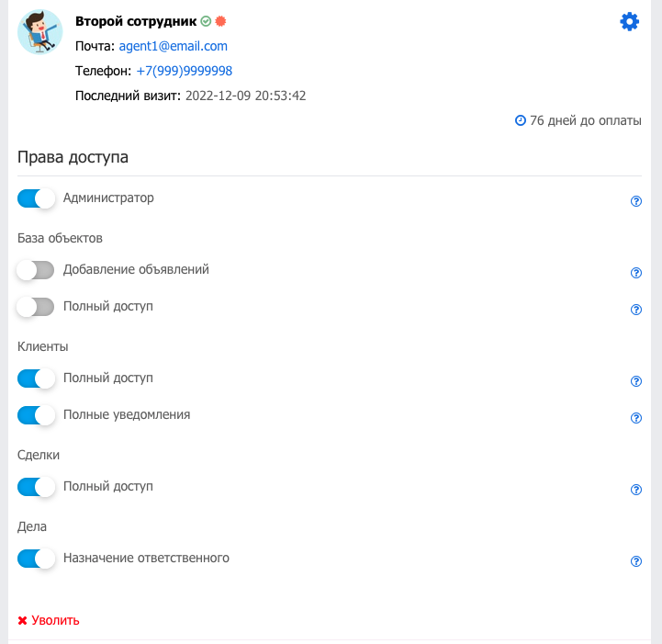
Task: Open help icon for Добавление объявлений
Action: coord(635,273)
